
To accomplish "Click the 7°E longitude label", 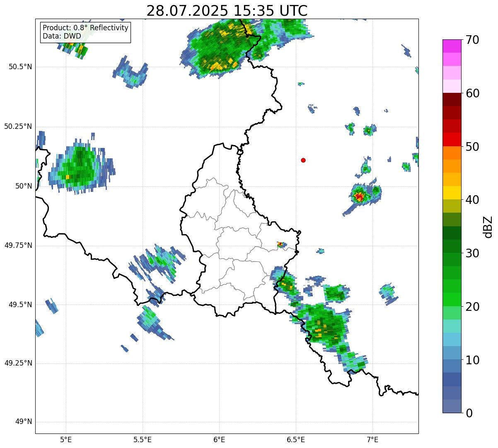I will point(372,439).
